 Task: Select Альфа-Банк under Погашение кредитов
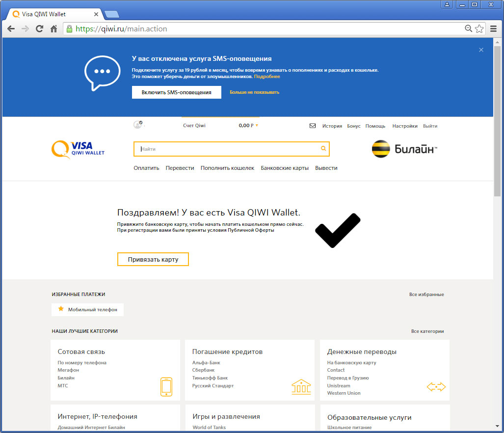tap(206, 363)
